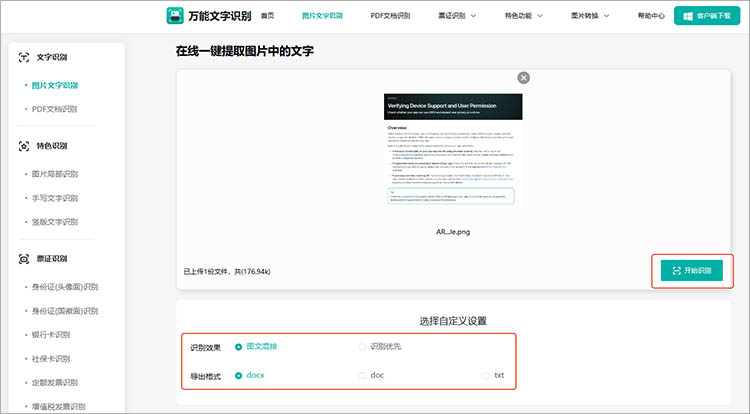Open 身份证(国徽面)识别 in sidebar
The height and width of the screenshot is (414, 750).
[x=65, y=311]
